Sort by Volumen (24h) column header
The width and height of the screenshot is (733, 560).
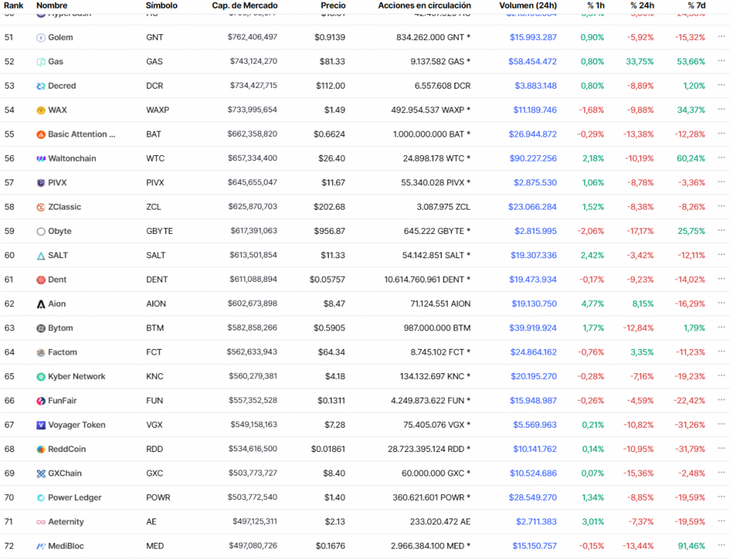click(x=528, y=6)
